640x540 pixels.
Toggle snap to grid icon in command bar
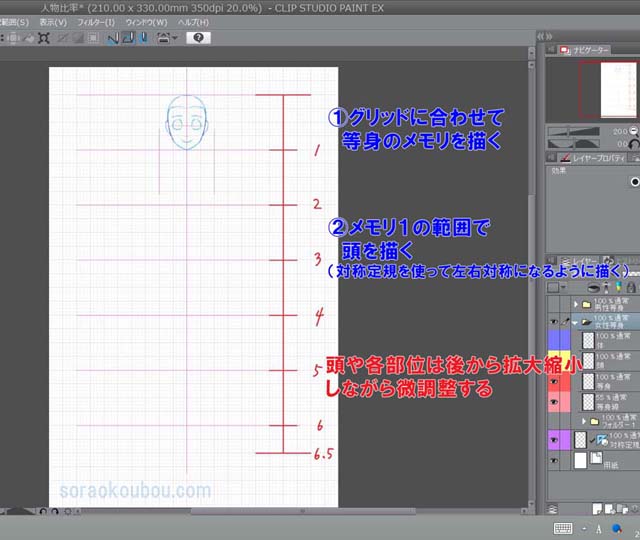(143, 38)
